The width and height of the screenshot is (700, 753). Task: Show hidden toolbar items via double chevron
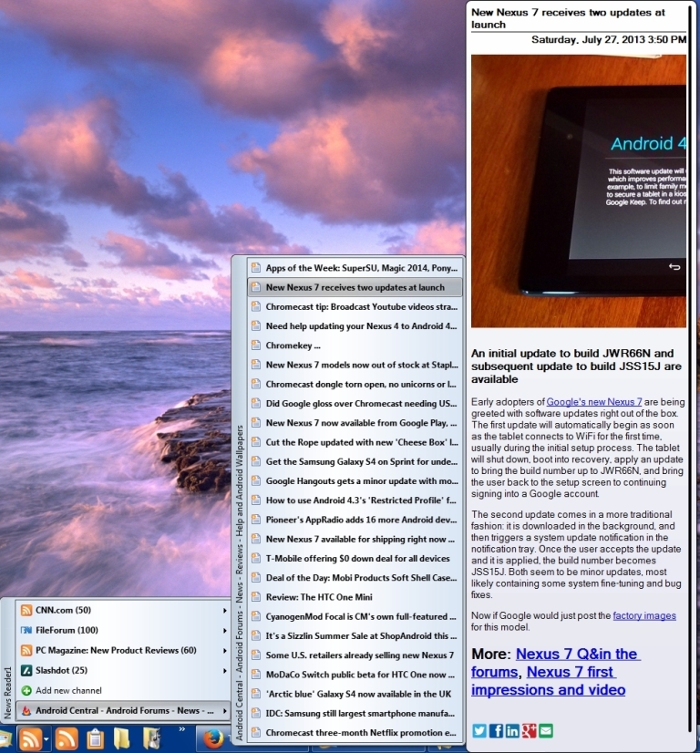click(x=182, y=729)
